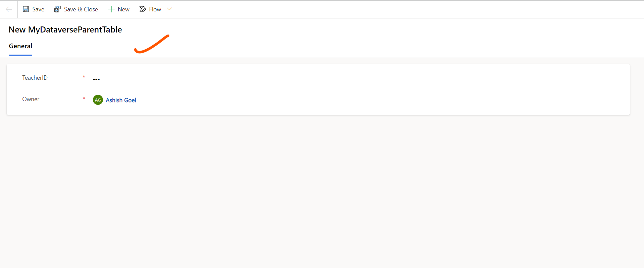Open Ashish Goel's record link
The height and width of the screenshot is (268, 644).
(121, 100)
